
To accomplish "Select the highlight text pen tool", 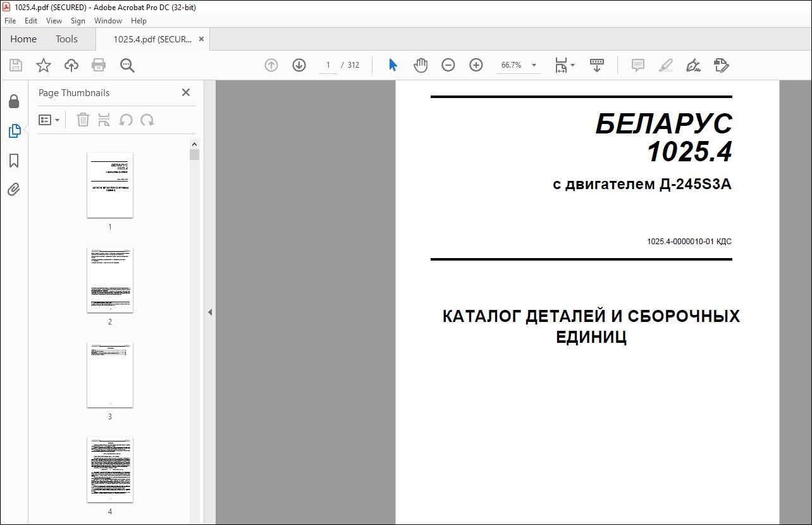I will (x=666, y=65).
